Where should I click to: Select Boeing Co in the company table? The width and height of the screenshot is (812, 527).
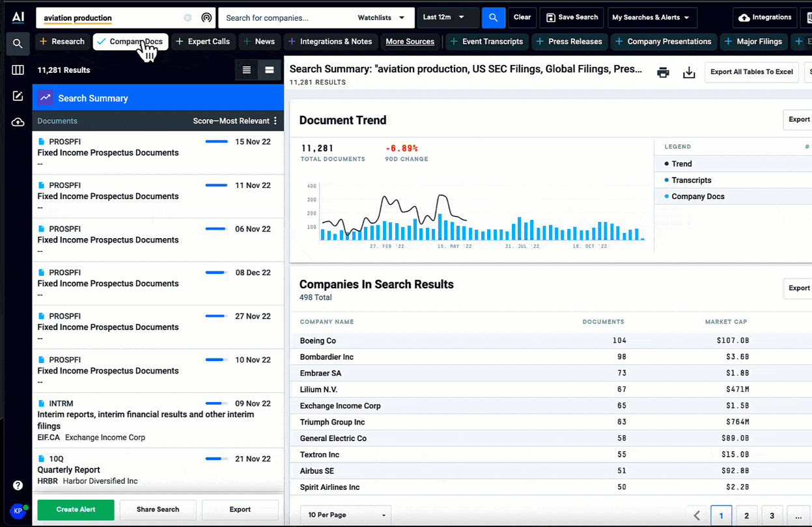318,341
